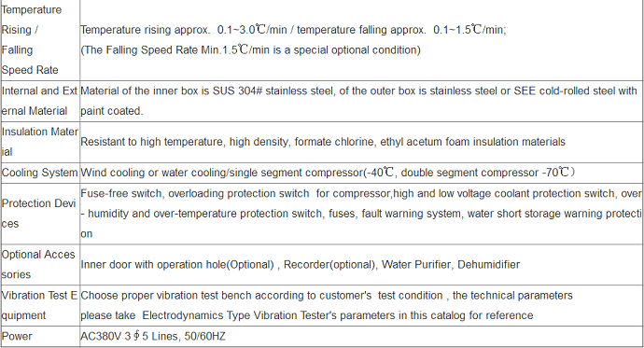644x348 pixels.
Task: Click the humidity and over-temperature protection switch line
Action: click(x=361, y=214)
